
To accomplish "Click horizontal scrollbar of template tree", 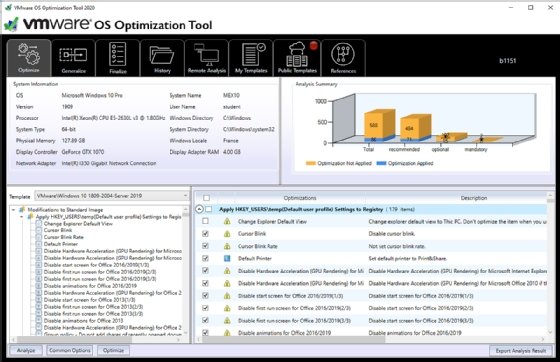I will pyautogui.click(x=74, y=340).
